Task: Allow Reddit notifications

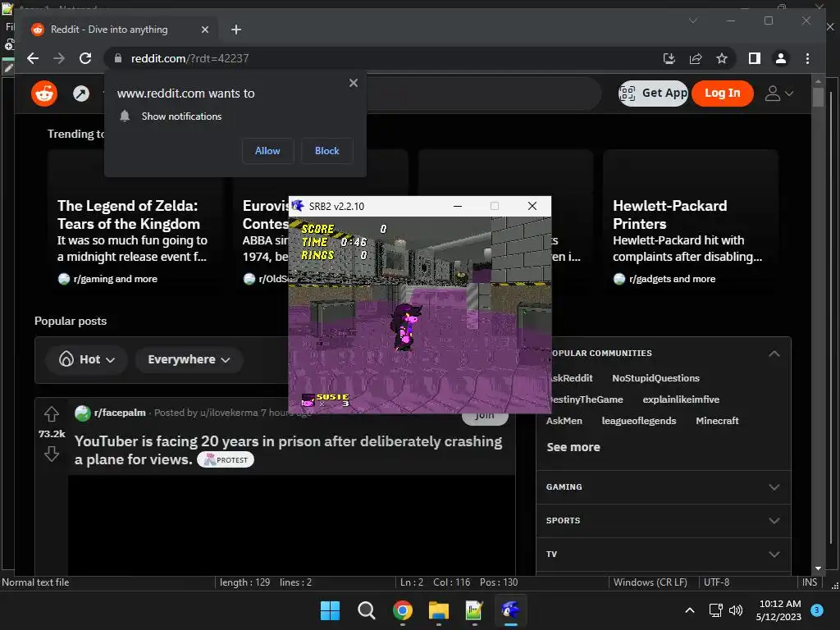Action: 267,151
